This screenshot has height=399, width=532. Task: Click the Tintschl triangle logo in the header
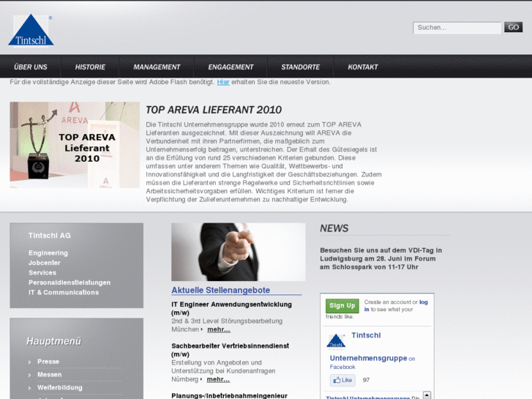[x=31, y=30]
